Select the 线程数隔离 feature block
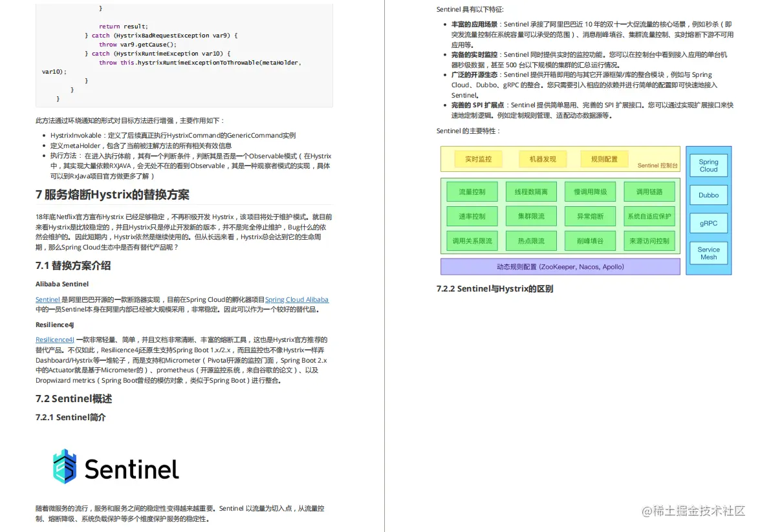The image size is (760, 532). (531, 192)
